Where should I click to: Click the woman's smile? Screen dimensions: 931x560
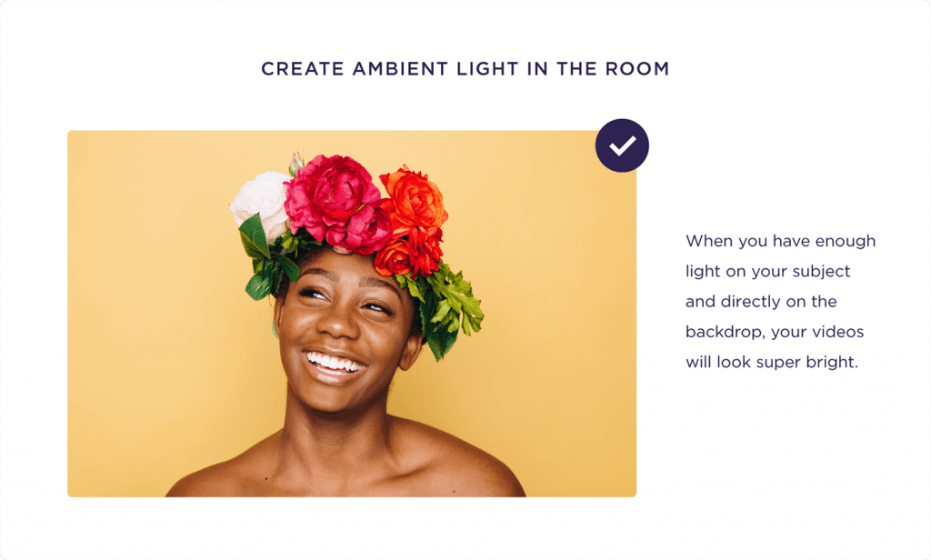(333, 364)
